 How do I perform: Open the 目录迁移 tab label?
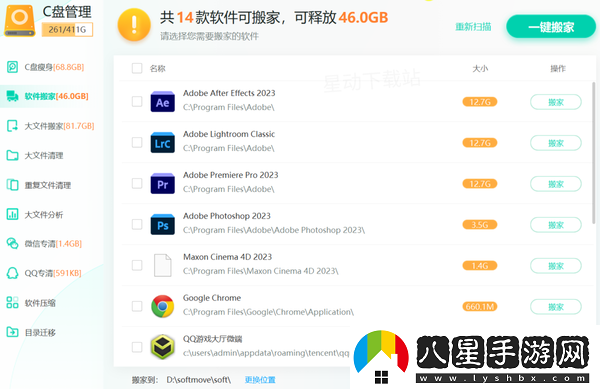pyautogui.click(x=40, y=332)
